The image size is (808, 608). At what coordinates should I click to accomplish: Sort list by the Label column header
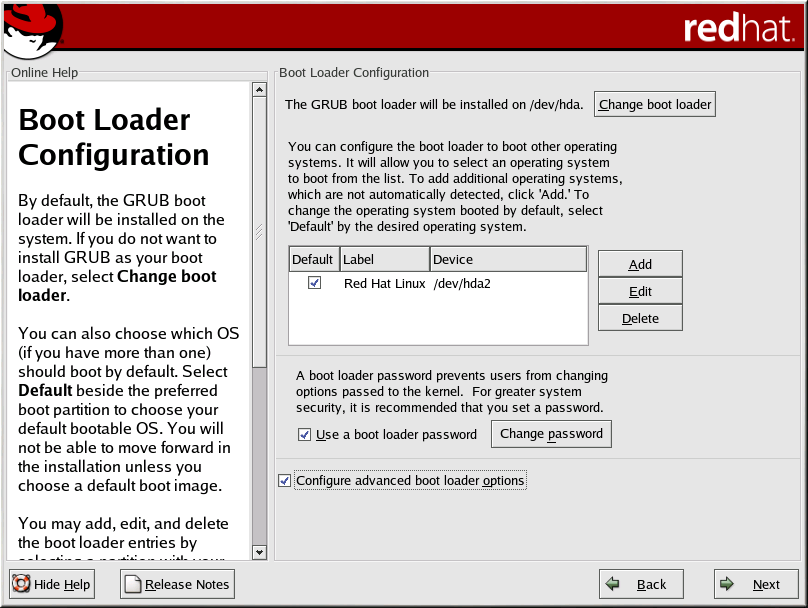click(x=383, y=259)
